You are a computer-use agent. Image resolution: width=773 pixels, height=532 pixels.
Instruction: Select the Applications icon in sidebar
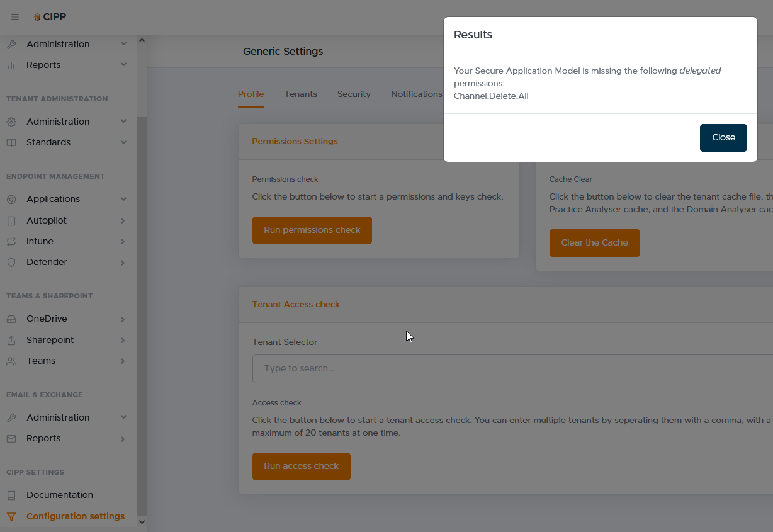click(10, 199)
